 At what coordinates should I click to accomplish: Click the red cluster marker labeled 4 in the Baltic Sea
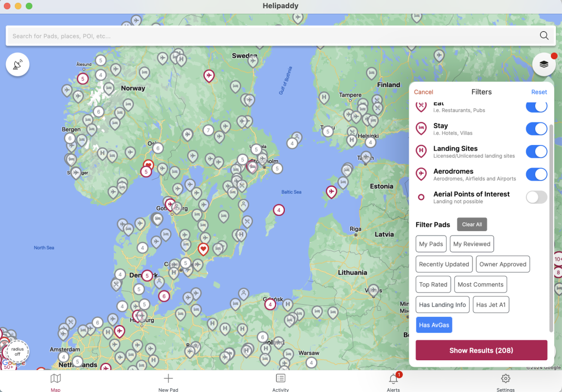click(279, 210)
